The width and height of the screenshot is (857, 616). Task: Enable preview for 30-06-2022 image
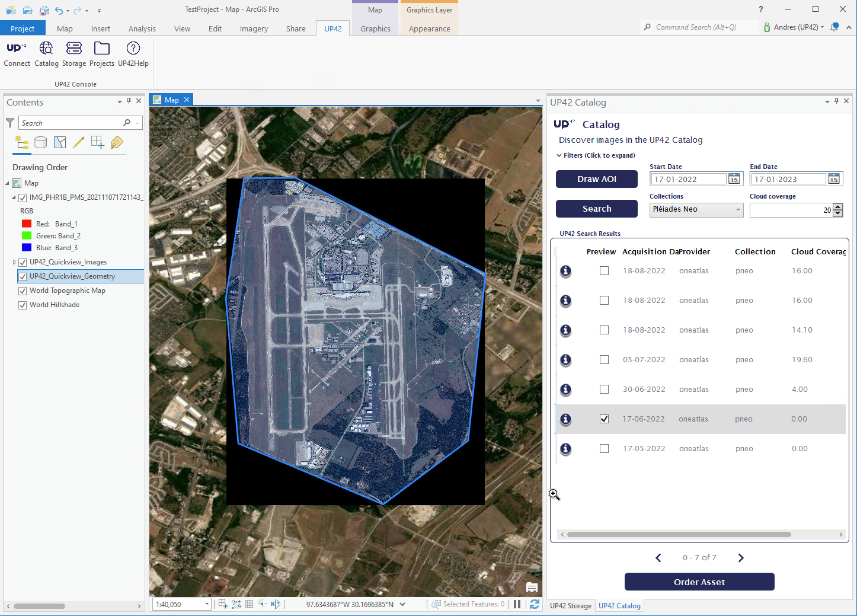pos(604,390)
